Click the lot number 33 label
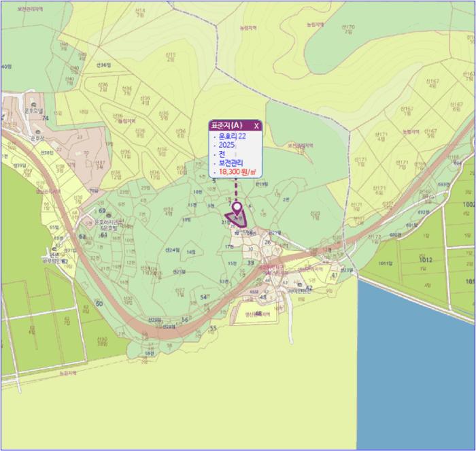 coord(250,262)
